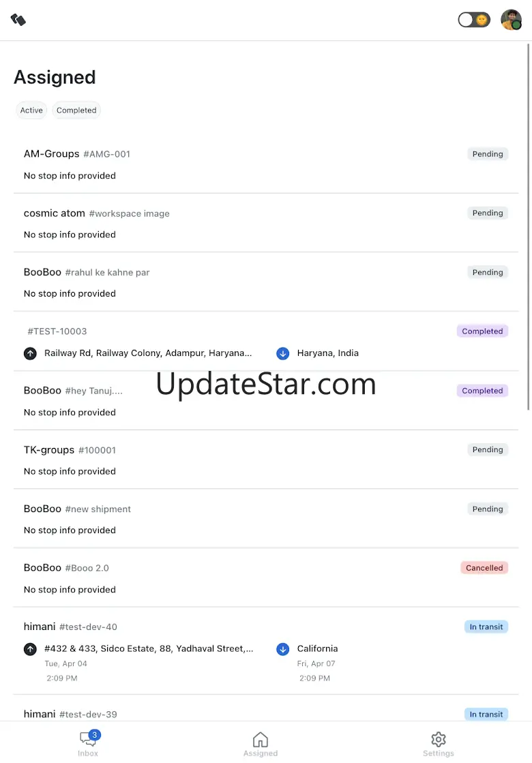Click the page vertical scrollbar
This screenshot has height=763, width=532.
pyautogui.click(x=529, y=225)
